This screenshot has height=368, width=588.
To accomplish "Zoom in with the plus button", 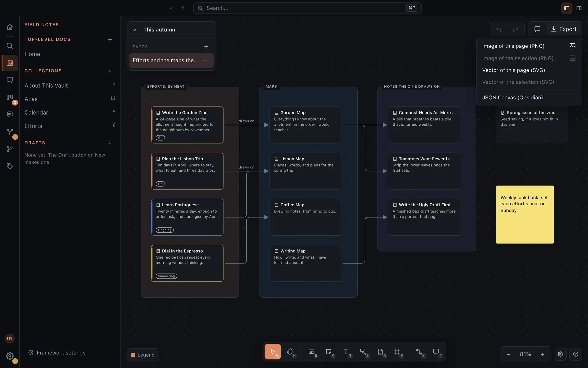I will [x=543, y=354].
